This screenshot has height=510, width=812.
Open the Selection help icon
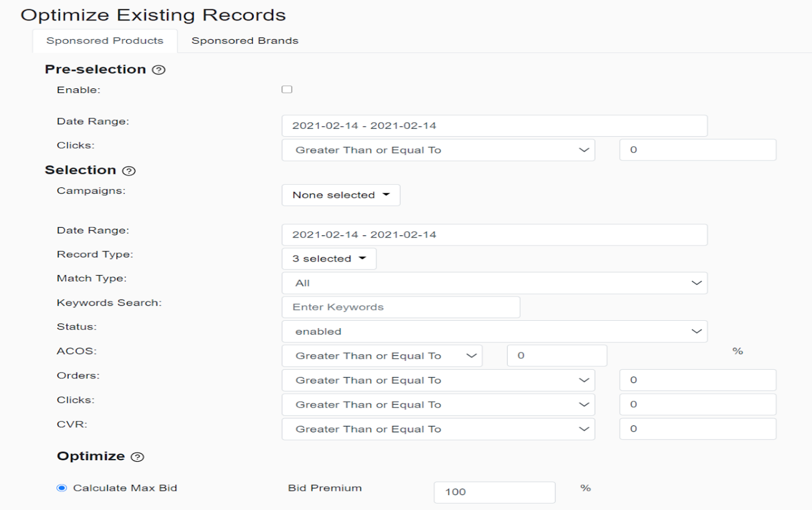click(x=129, y=171)
